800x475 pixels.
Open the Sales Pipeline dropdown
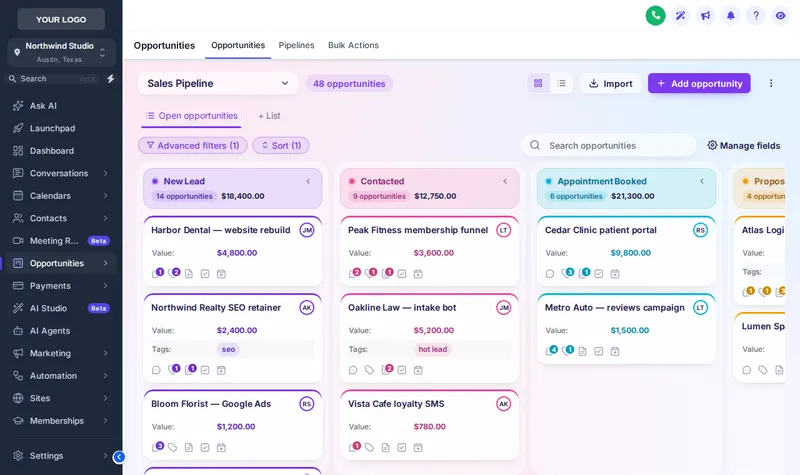[218, 83]
